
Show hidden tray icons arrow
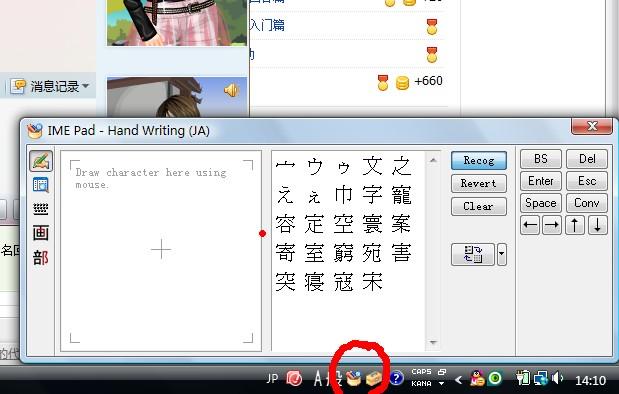click(x=458, y=380)
